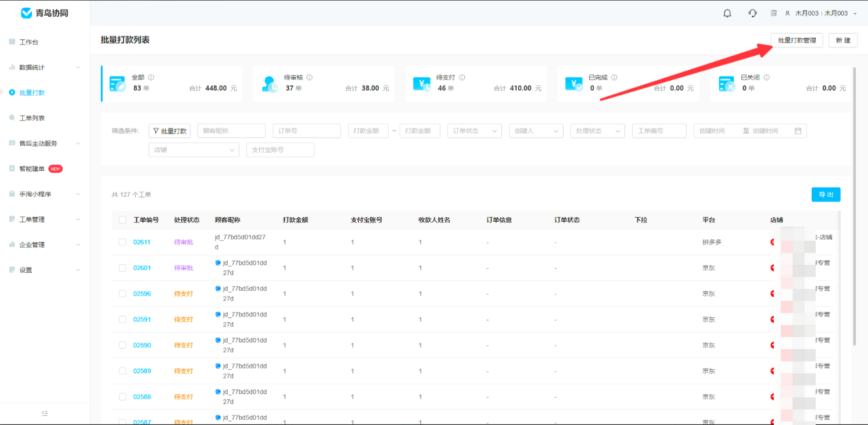
Task: Tick the select-all checkbox in the table header
Action: [x=123, y=220]
